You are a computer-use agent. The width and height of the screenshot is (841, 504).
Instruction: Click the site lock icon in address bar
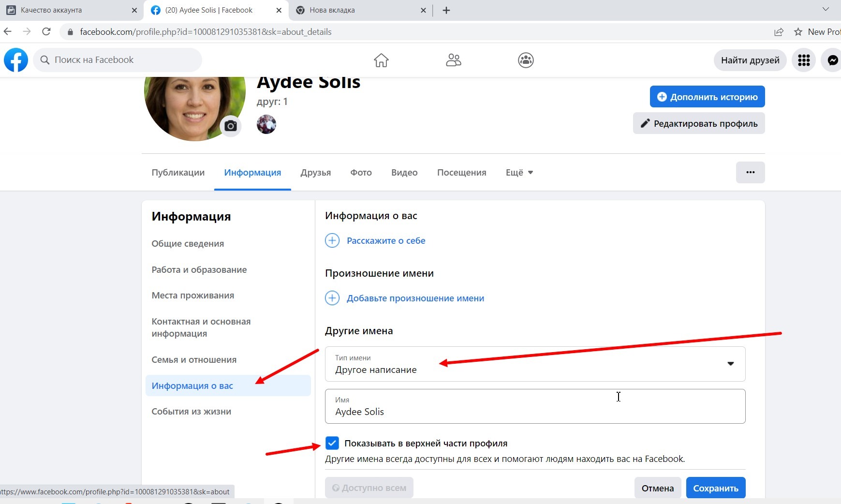coord(70,32)
